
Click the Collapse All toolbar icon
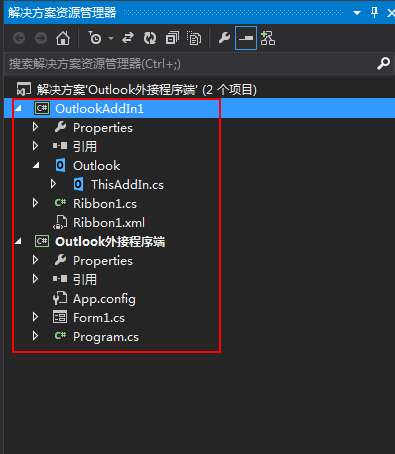[x=172, y=38]
